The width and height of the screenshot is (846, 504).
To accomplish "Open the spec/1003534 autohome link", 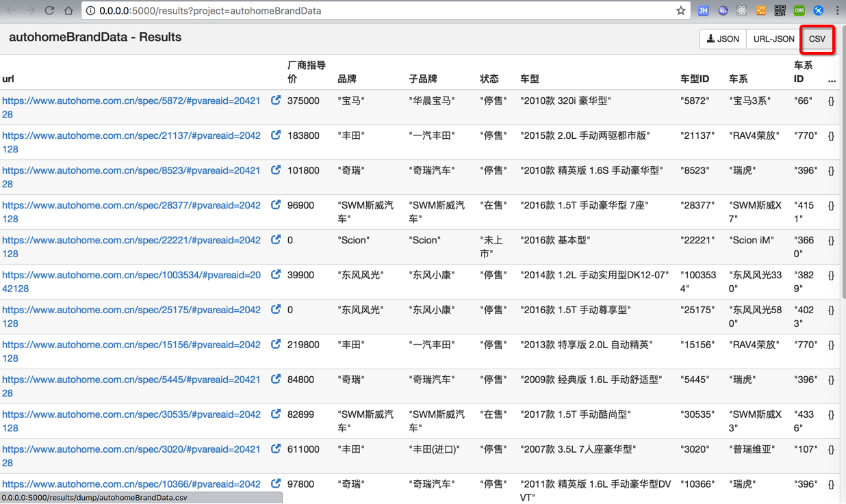I will pos(131,282).
